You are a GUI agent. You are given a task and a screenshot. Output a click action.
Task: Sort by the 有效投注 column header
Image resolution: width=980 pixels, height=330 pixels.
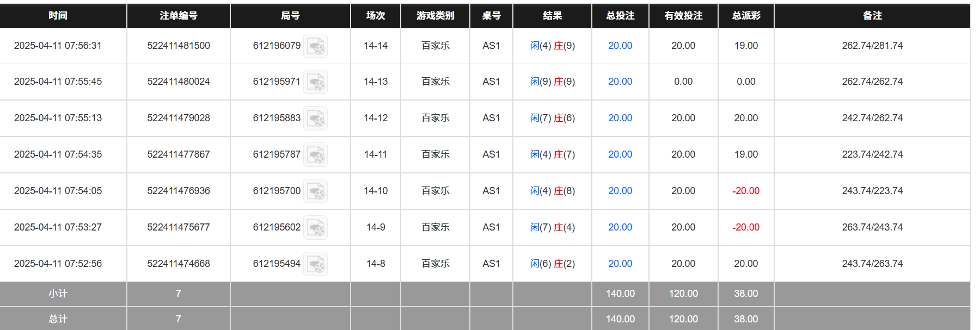pos(683,16)
